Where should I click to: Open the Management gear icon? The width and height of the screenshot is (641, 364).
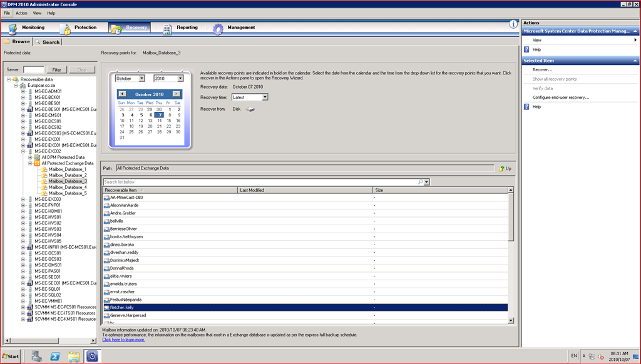218,28
